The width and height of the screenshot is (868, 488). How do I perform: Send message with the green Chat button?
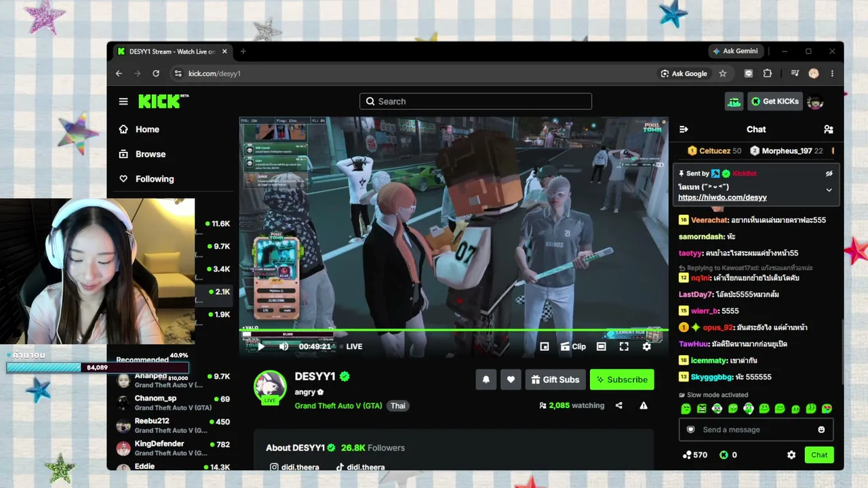(819, 455)
